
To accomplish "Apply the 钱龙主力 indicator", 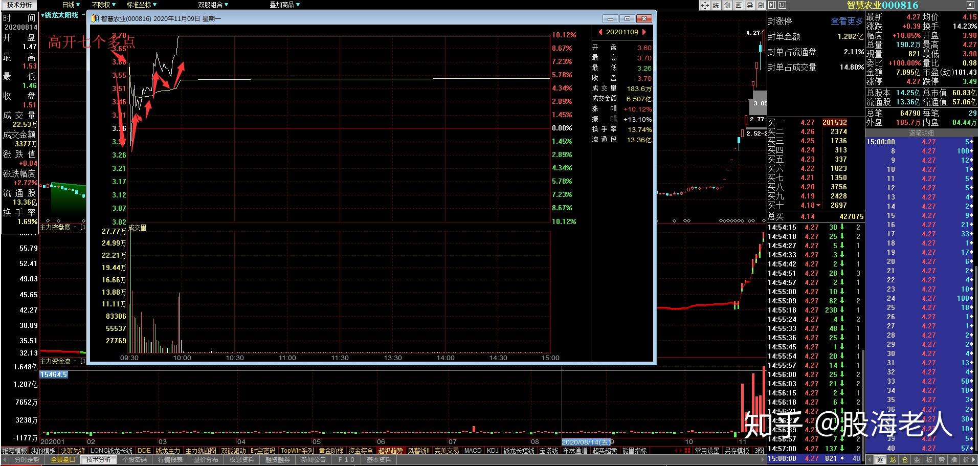I will tap(168, 451).
